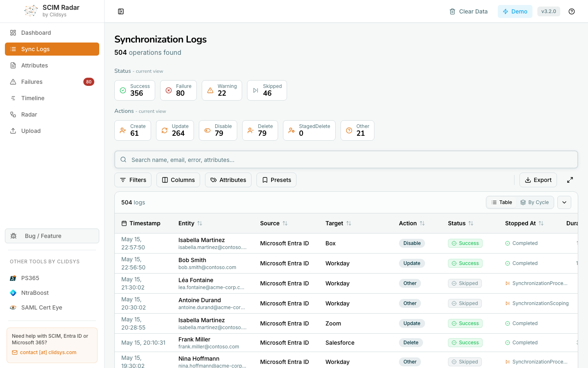Image resolution: width=588 pixels, height=368 pixels.
Task: Filter by Other action card
Action: [357, 130]
